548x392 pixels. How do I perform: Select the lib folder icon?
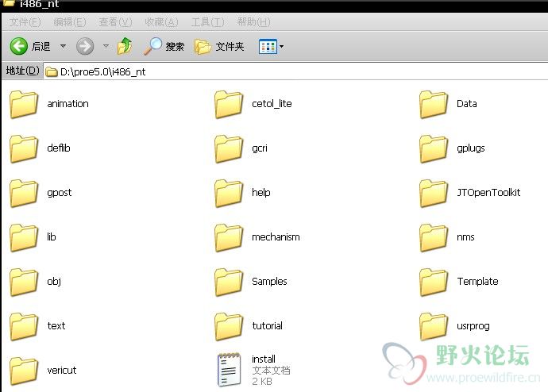click(x=24, y=237)
